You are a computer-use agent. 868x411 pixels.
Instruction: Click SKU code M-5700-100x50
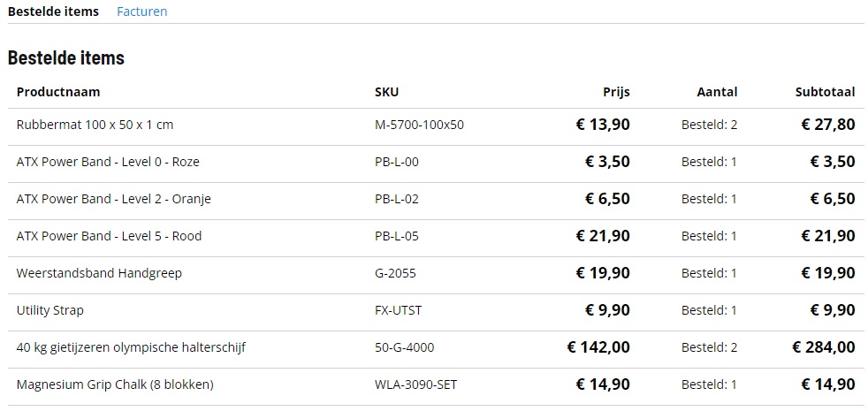pyautogui.click(x=419, y=125)
